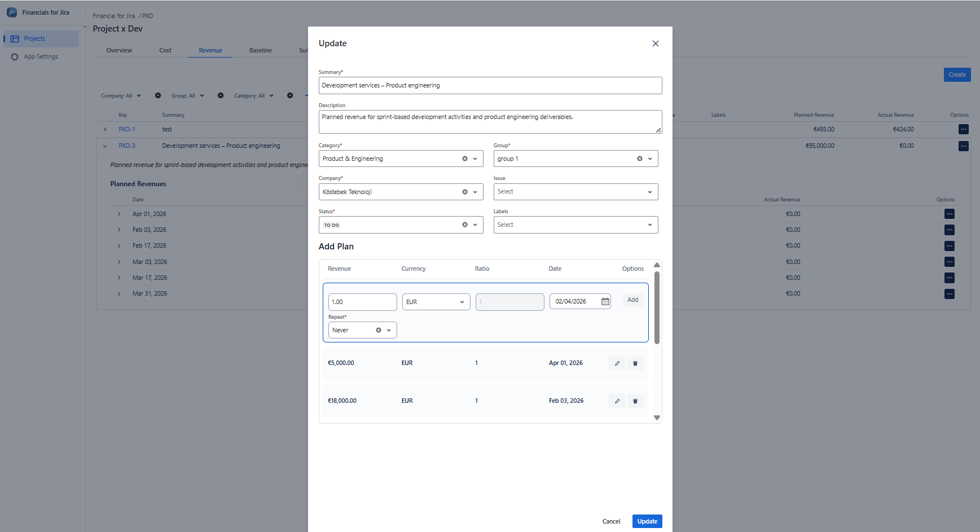Clear the Group selection group 1
Screen dimensions: 980x532
[x=640, y=159]
